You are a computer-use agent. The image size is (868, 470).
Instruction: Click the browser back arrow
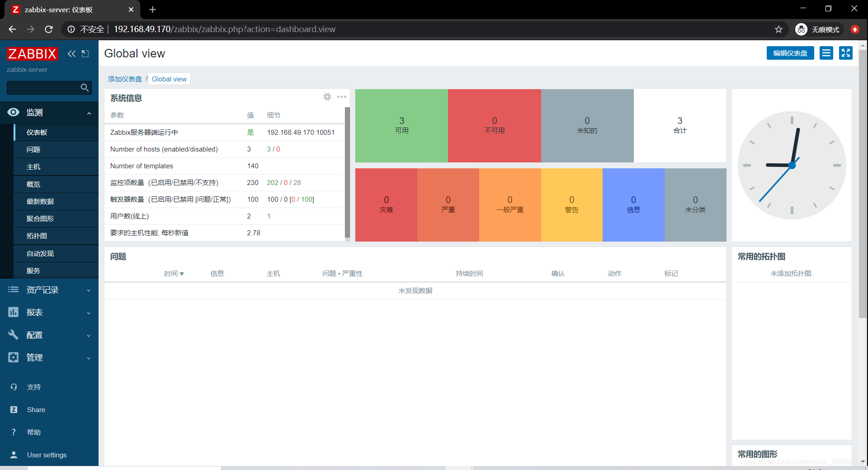12,29
